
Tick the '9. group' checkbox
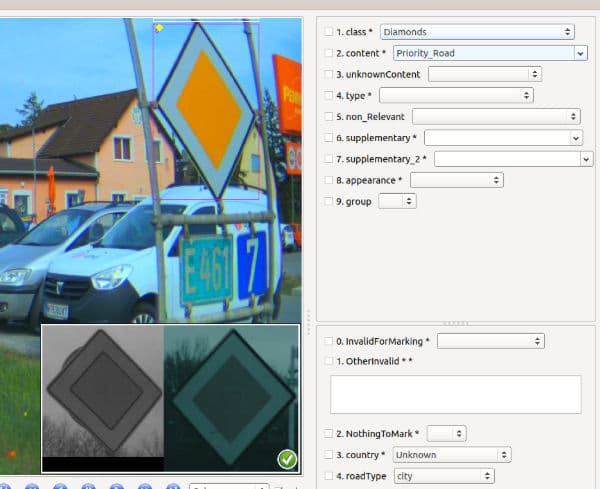[328, 201]
